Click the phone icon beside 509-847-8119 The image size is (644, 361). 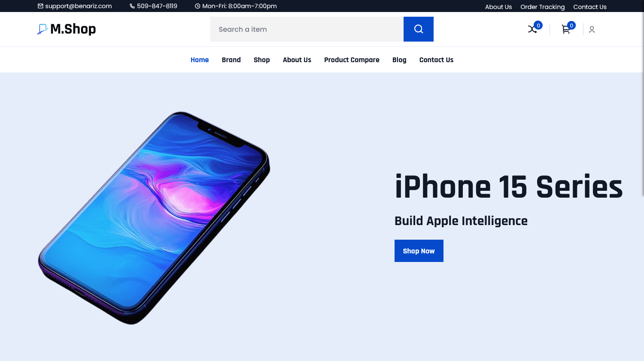132,6
